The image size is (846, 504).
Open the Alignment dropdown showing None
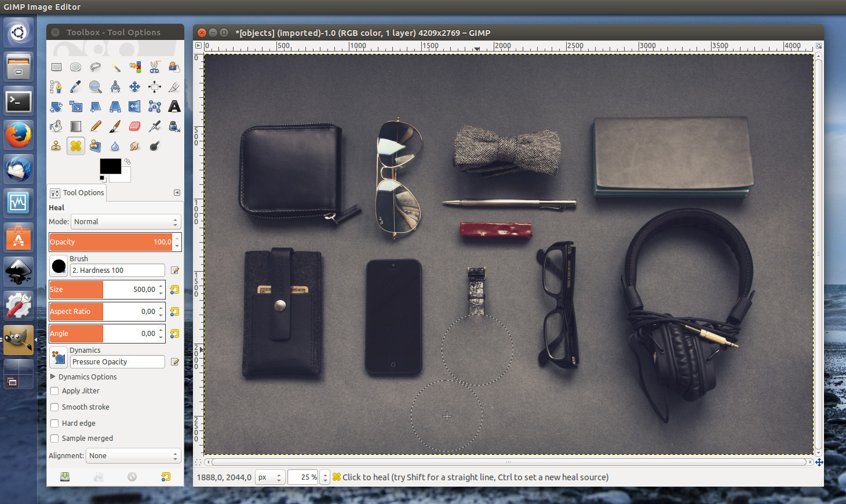(x=133, y=456)
